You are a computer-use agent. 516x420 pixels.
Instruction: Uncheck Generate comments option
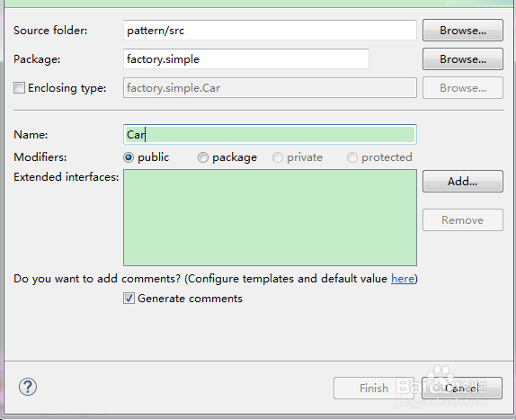pos(129,299)
